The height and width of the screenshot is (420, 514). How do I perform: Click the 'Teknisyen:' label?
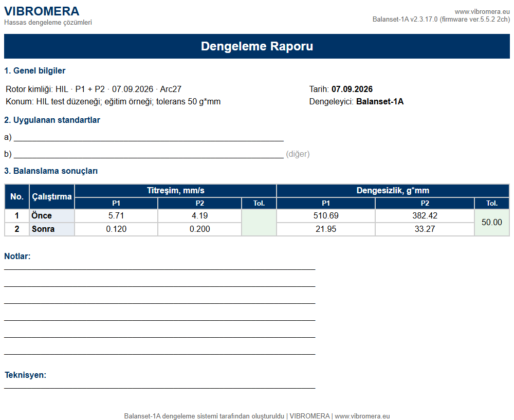click(25, 375)
